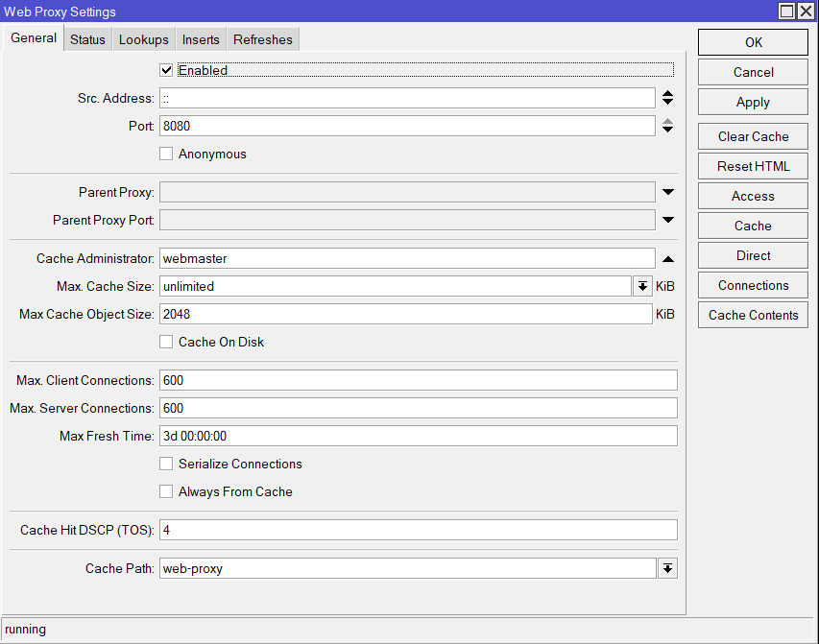819x644 pixels.
Task: Turn on Anonymous mode
Action: click(x=165, y=154)
